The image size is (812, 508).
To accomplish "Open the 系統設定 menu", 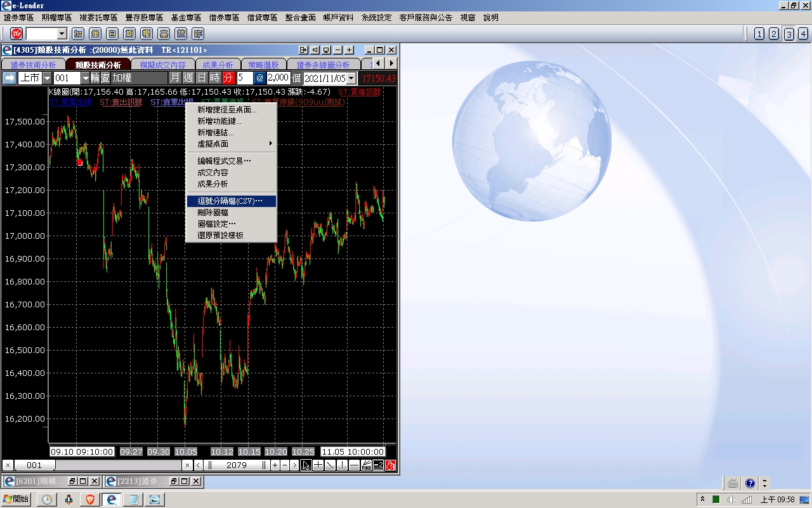I will [x=377, y=18].
